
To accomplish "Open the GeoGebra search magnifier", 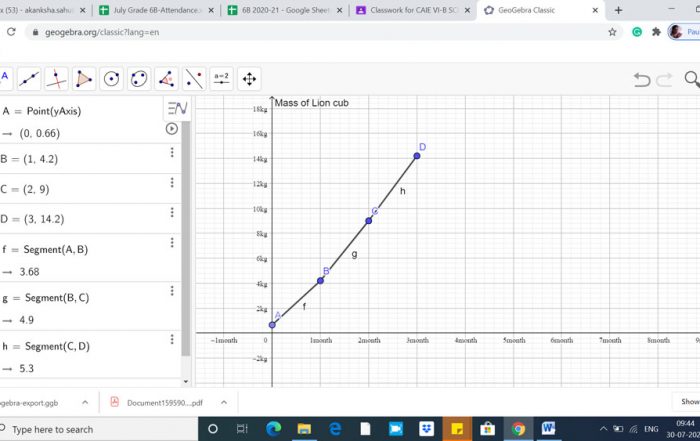I will click(692, 79).
